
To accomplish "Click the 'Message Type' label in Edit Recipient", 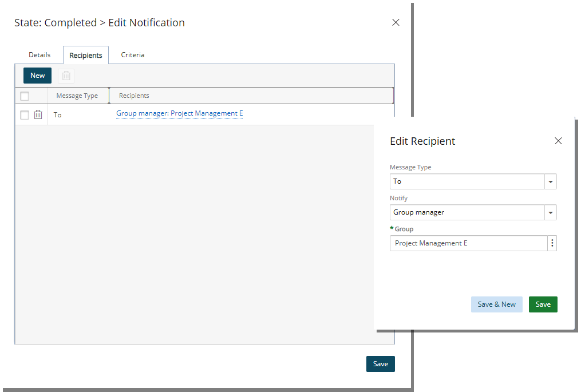I will [410, 167].
